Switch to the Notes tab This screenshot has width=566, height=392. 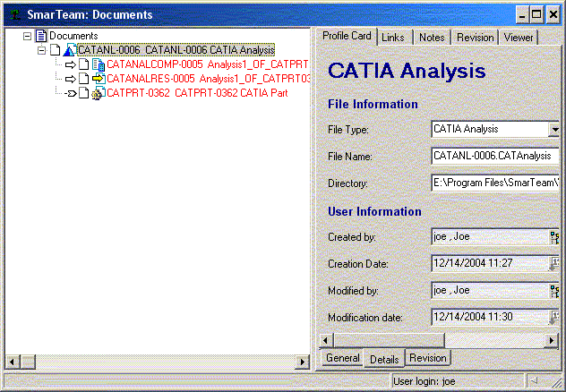(431, 37)
